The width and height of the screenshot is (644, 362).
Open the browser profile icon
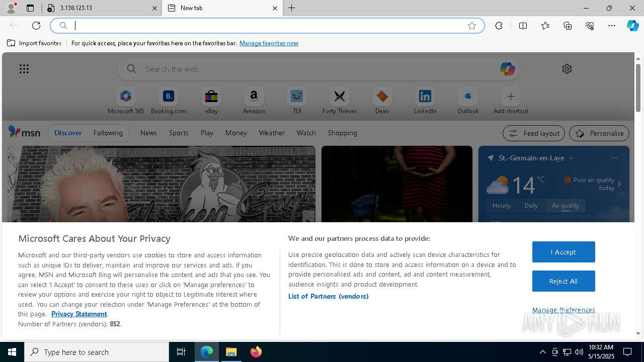click(11, 8)
